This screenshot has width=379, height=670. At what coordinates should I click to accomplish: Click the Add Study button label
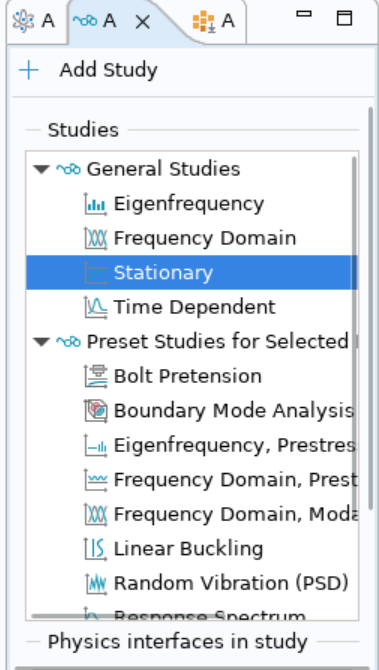[x=109, y=70]
